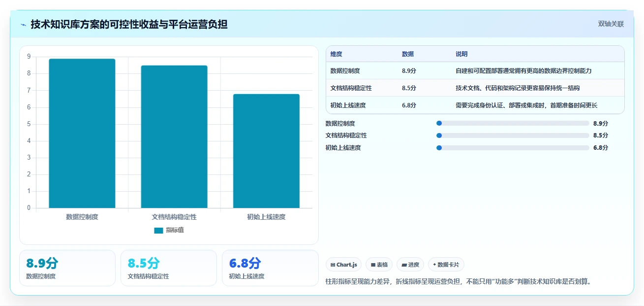Select the Chart.js tag chip
This screenshot has width=644, height=306.
point(343,265)
